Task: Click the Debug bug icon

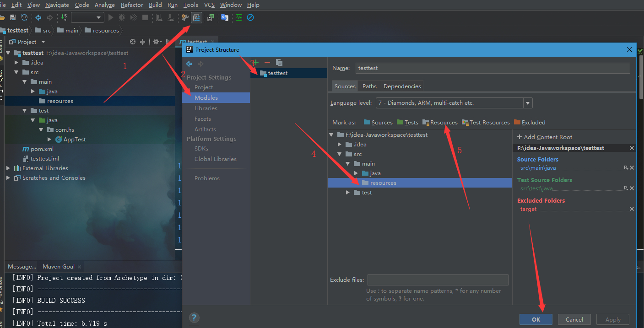Action: tap(122, 17)
